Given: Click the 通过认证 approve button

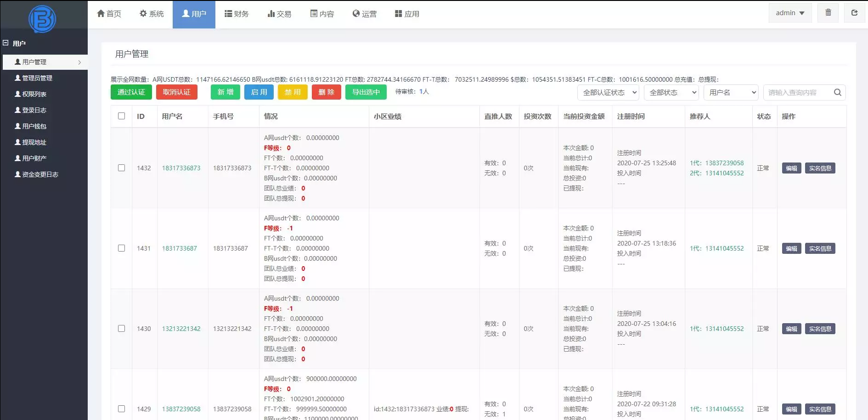Looking at the screenshot, I should point(131,92).
